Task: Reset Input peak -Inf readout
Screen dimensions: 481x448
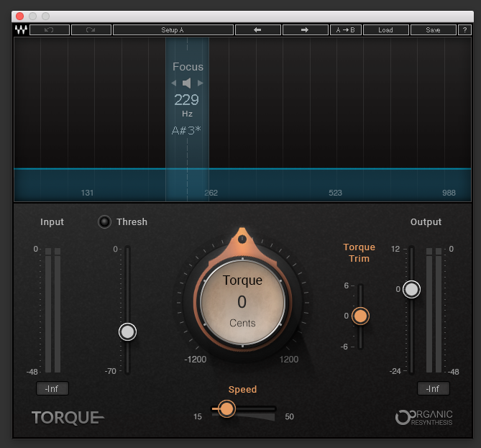Action: coord(52,389)
